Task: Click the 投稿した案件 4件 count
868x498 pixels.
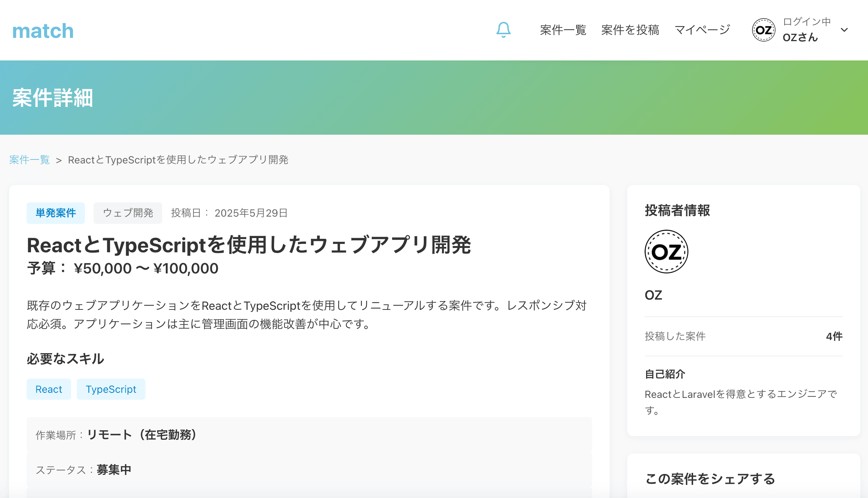Action: click(834, 336)
